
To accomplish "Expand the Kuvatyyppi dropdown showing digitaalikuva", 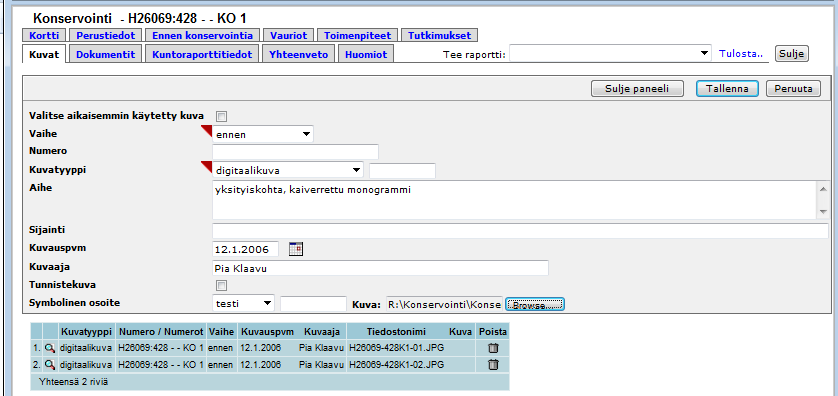I will click(x=288, y=170).
